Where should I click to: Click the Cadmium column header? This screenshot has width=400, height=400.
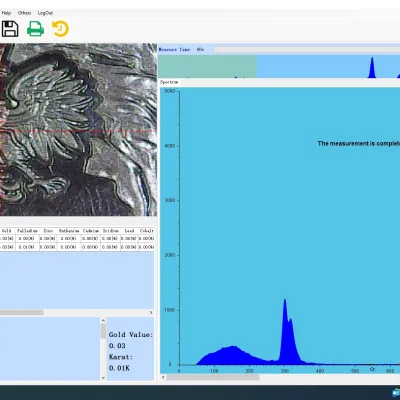(91, 231)
